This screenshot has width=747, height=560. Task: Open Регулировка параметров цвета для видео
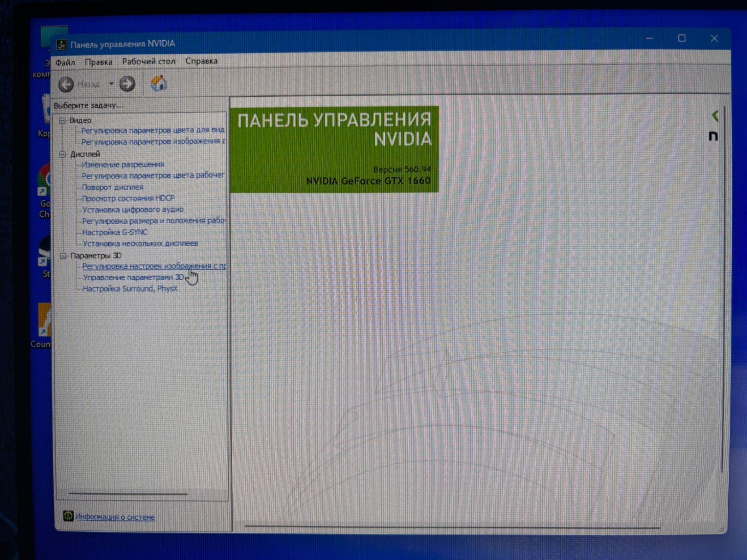[153, 130]
